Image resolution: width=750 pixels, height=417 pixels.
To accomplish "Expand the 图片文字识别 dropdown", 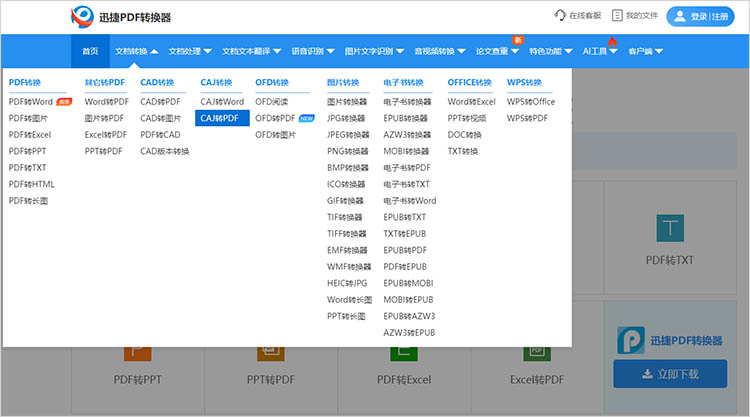I will click(374, 51).
